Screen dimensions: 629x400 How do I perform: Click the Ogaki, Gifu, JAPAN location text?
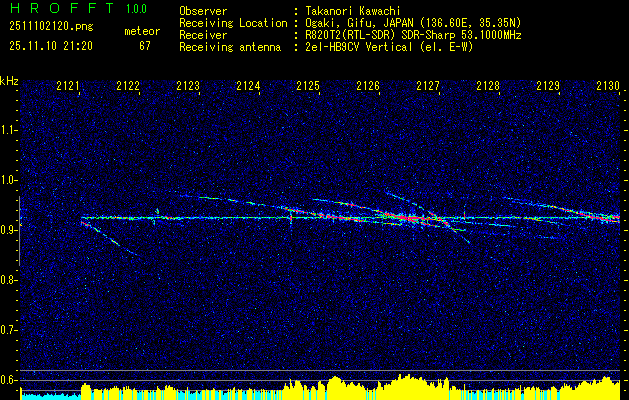(x=413, y=23)
